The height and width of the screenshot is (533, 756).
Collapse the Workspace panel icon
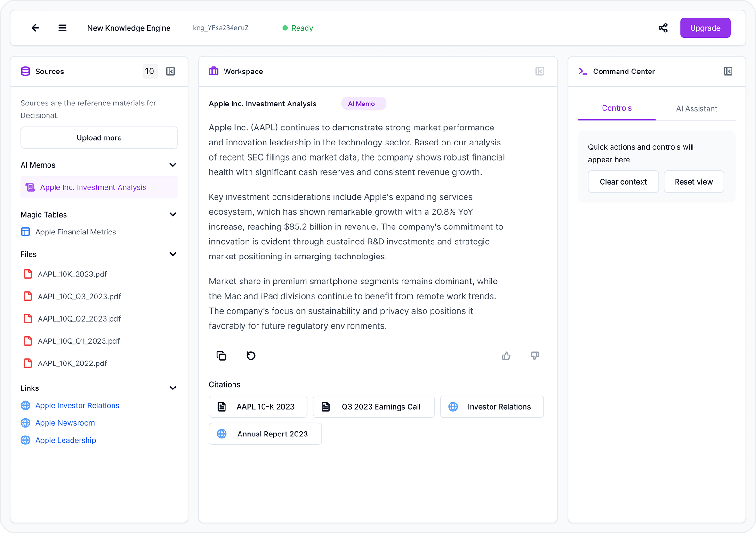[x=539, y=72]
